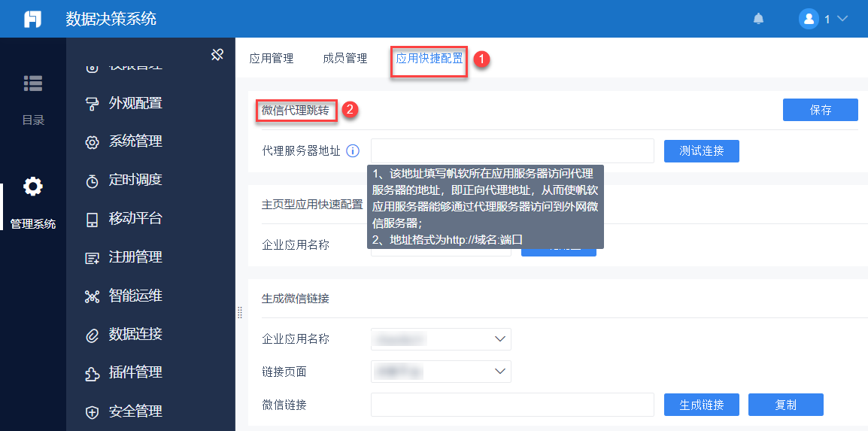Click the FineReport logo icon
Screen dimensions: 868x431
pyautogui.click(x=32, y=19)
